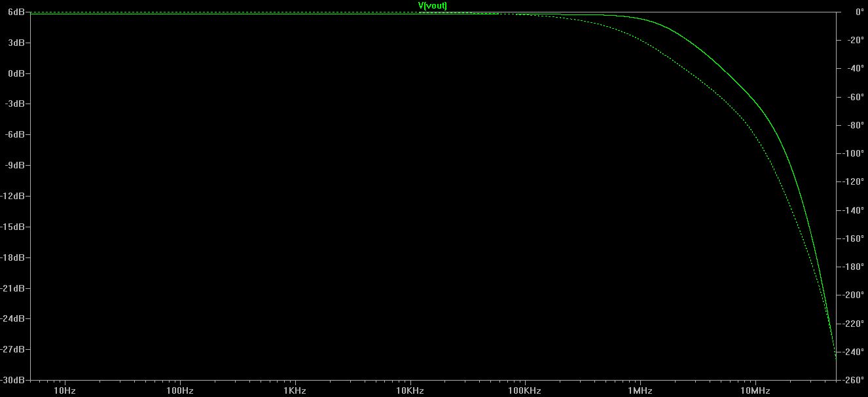Click the 3dB magnitude axis label

16,43
